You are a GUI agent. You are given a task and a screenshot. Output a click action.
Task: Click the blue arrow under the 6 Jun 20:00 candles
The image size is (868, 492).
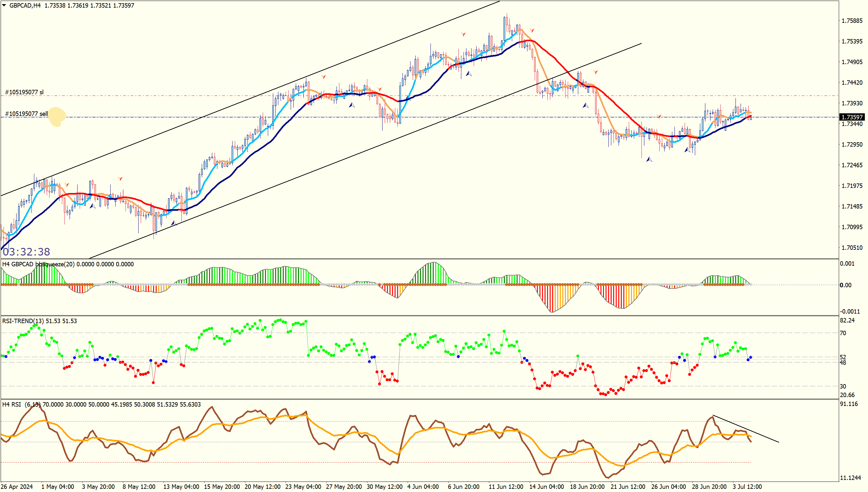tap(469, 73)
